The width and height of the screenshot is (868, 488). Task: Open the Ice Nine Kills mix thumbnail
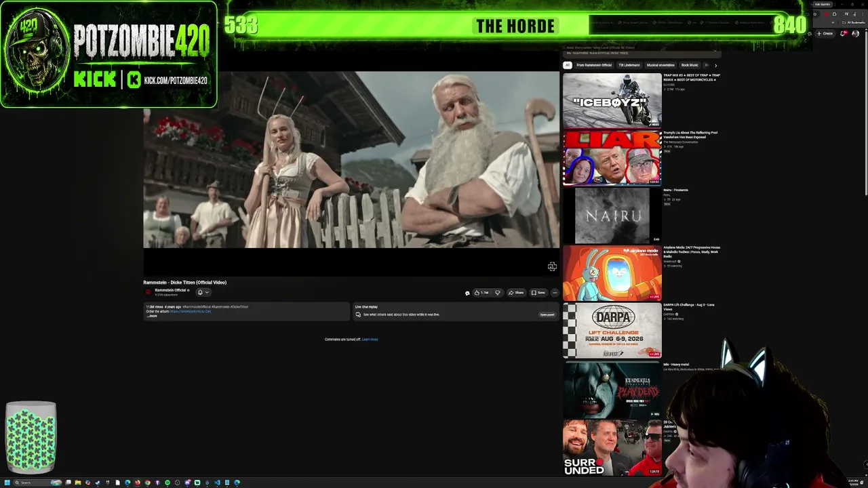pyautogui.click(x=612, y=389)
